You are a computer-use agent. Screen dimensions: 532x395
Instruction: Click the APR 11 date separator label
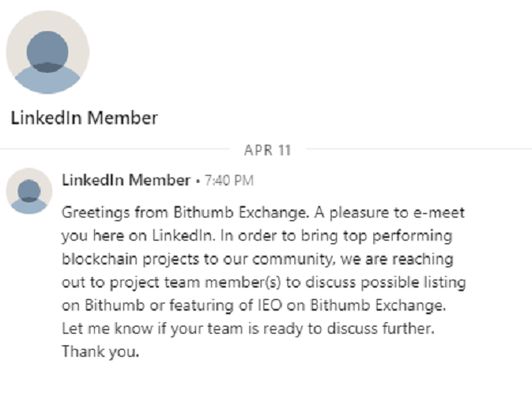coord(267,149)
